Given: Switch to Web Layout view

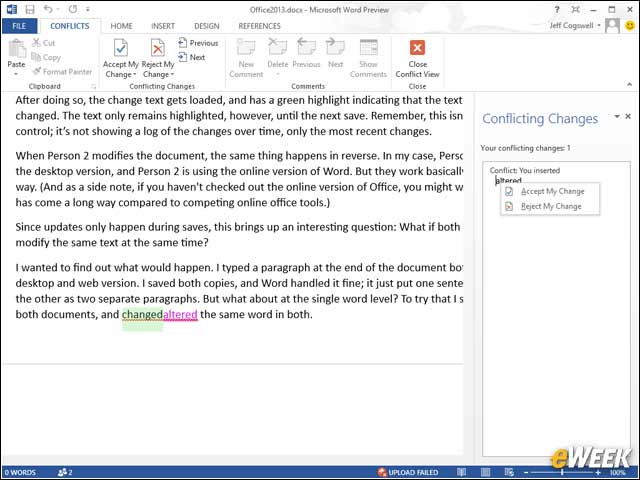Looking at the screenshot, I should click(509, 473).
